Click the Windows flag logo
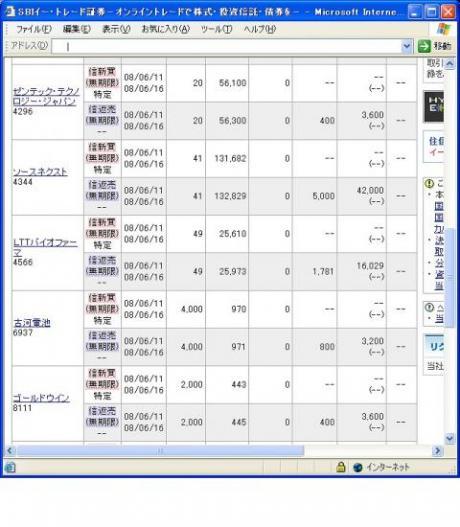The image size is (460, 527). (x=444, y=29)
